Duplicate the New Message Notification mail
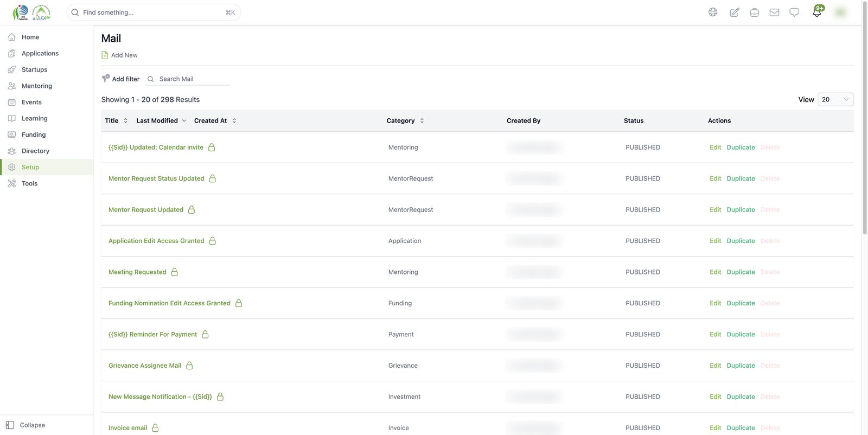Screen dimensions: 868x435 point(741,396)
